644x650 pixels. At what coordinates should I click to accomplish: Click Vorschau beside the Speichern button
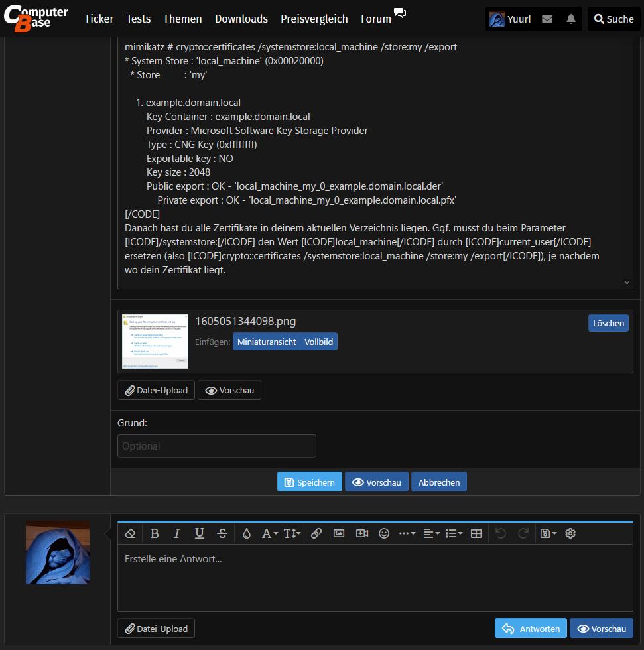pyautogui.click(x=377, y=482)
